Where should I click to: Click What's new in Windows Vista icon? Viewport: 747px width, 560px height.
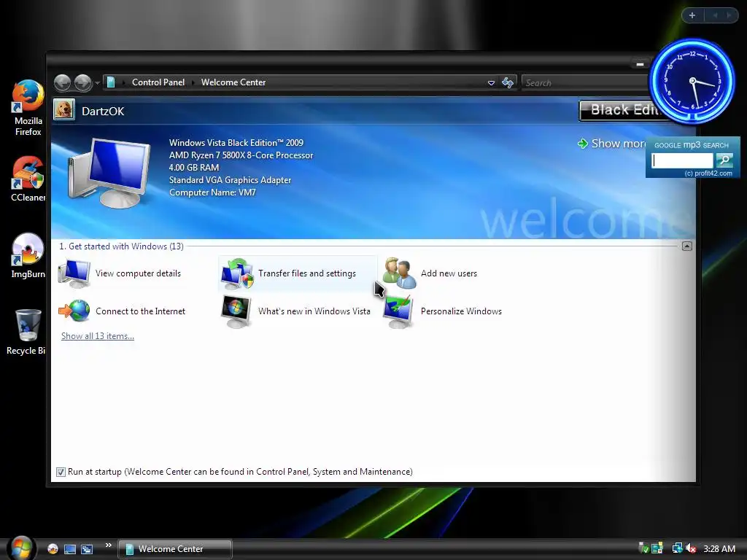coord(236,311)
